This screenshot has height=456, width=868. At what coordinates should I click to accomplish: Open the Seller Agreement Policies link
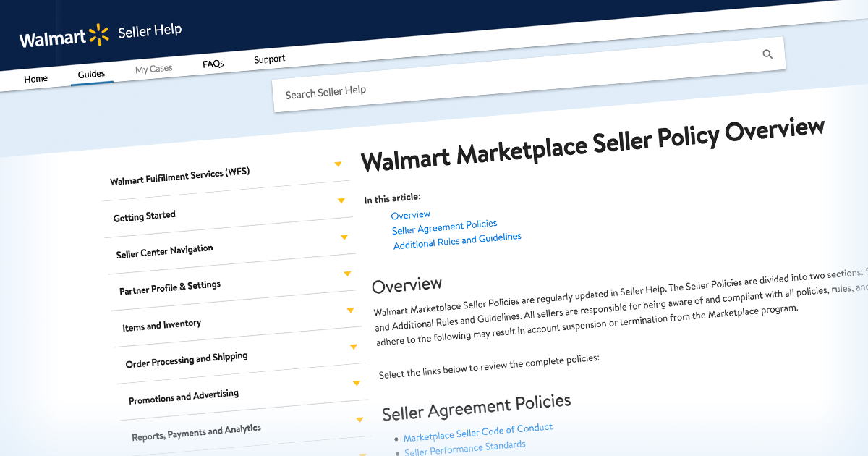(445, 227)
